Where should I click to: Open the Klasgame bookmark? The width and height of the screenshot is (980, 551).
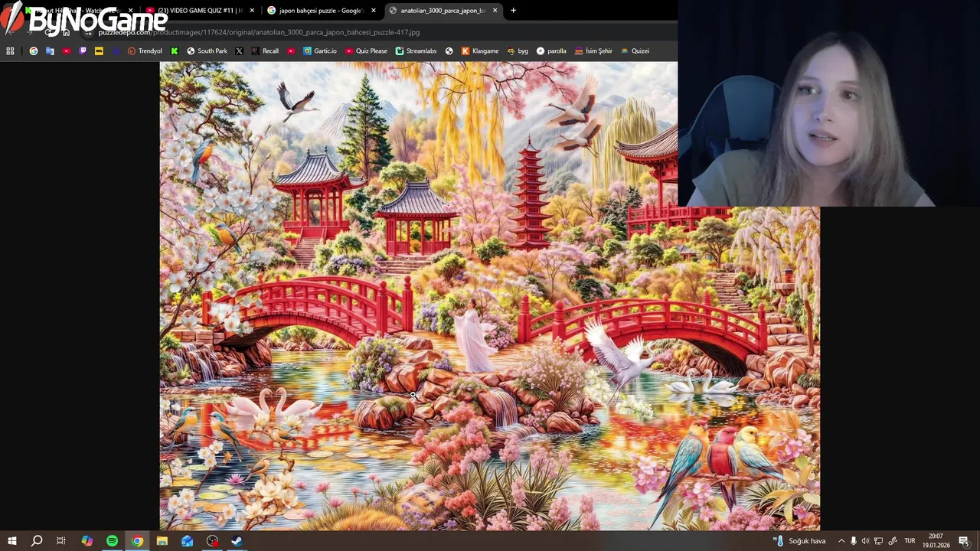(480, 51)
